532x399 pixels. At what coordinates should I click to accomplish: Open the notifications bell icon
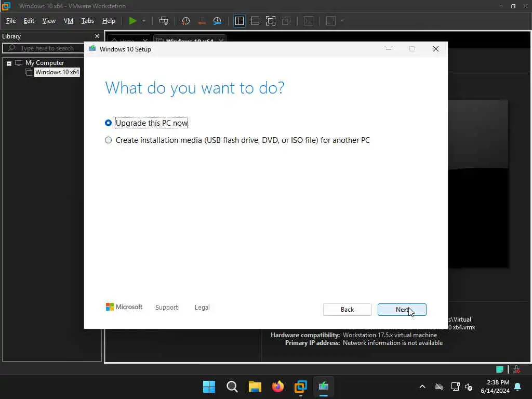tap(518, 387)
